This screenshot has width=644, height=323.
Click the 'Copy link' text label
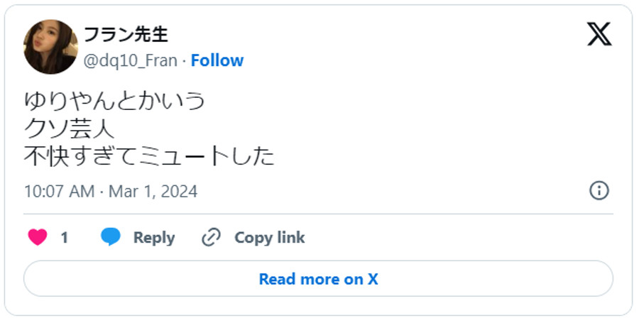pyautogui.click(x=269, y=237)
